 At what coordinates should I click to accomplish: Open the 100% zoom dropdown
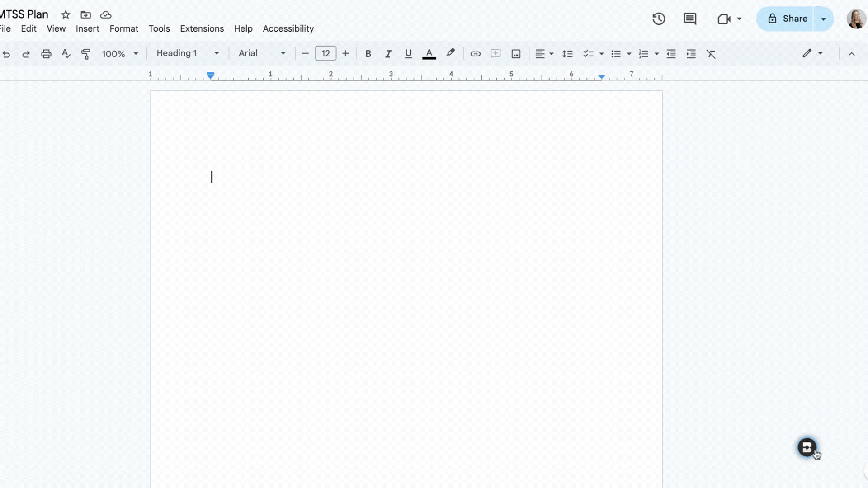click(120, 54)
